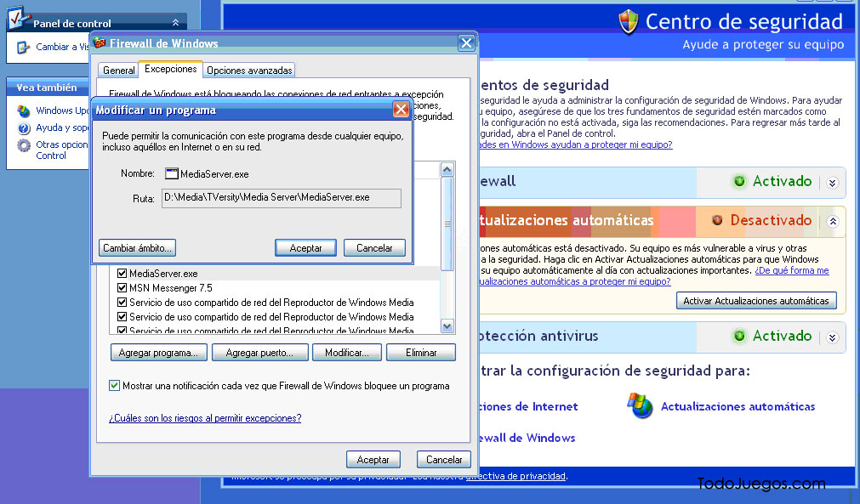Viewport: 860px width, 504px height.
Task: Click Activar Actualizaciones automáticas button
Action: (756, 301)
